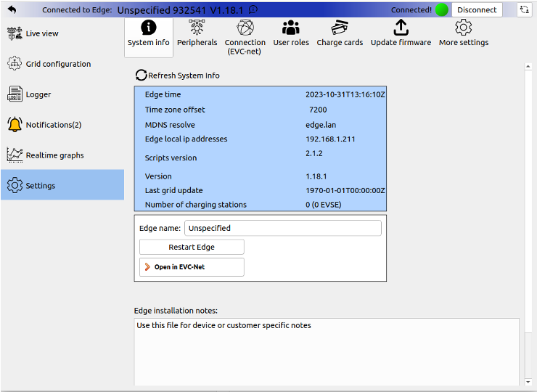Viewport: 537px width, 392px height.
Task: Click the refresh circular arrow icon
Action: [x=141, y=75]
